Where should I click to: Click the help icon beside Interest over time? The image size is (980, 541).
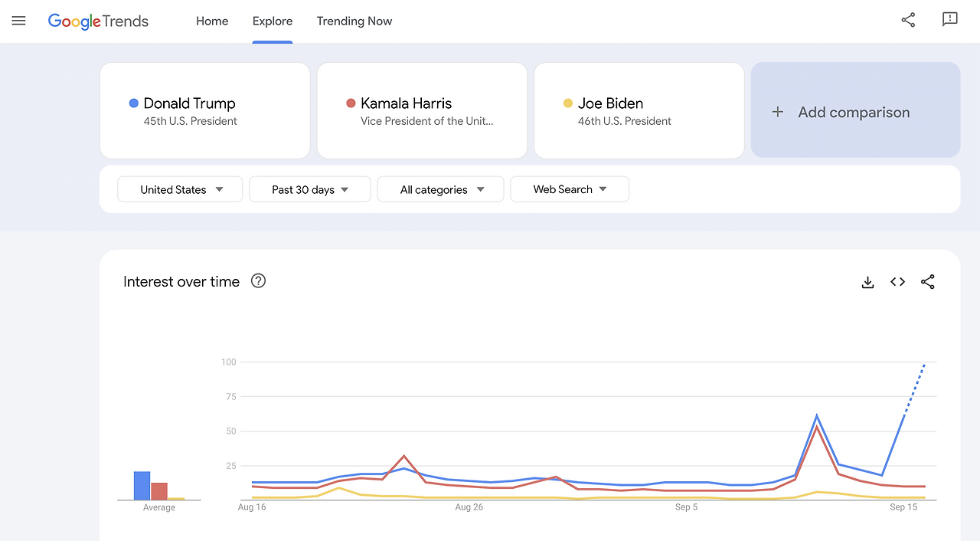pyautogui.click(x=259, y=281)
